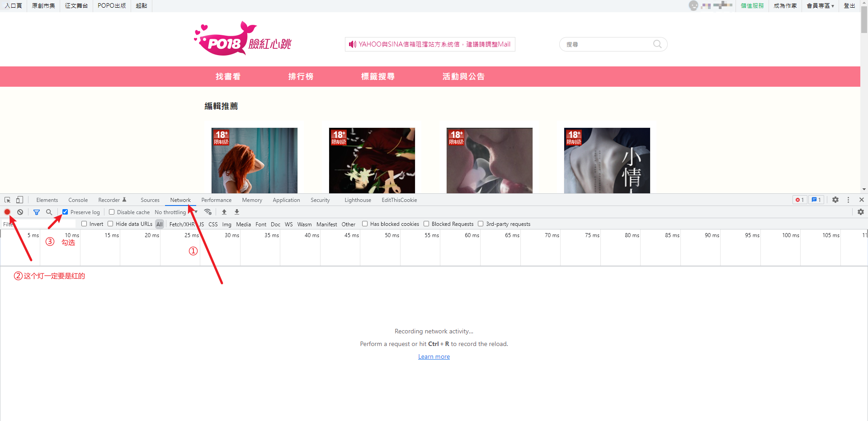Click the blue issues count badge
Viewport: 868px width, 421px height.
tap(816, 200)
